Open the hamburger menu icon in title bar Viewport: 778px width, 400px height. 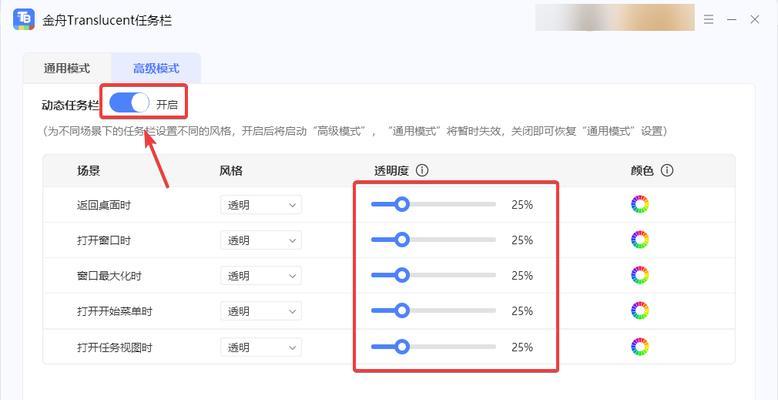tap(709, 20)
